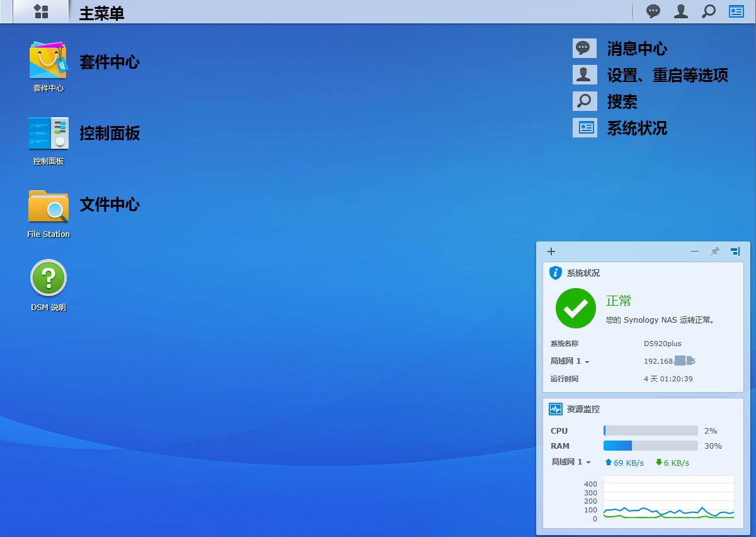Viewport: 756px width, 537px height.
Task: Click the user profile icon in top bar
Action: 680,11
